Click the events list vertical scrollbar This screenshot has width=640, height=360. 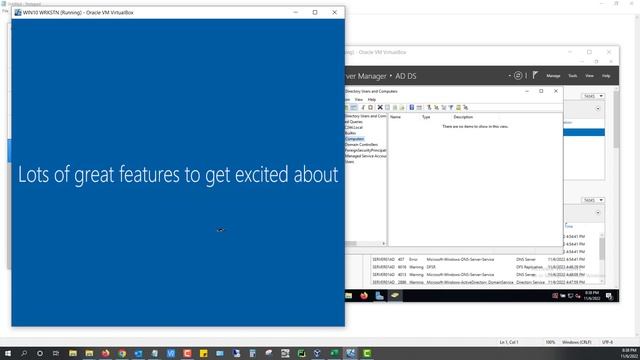click(x=602, y=248)
